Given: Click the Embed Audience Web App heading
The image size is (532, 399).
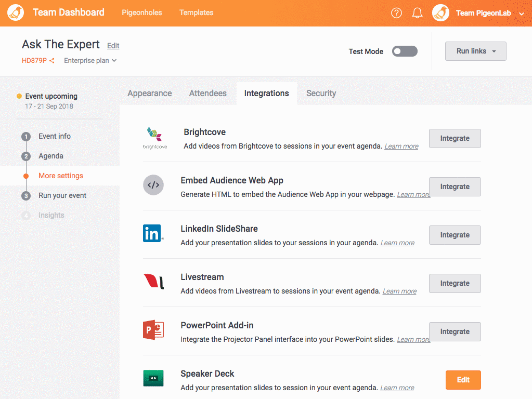Looking at the screenshot, I should click(x=232, y=180).
